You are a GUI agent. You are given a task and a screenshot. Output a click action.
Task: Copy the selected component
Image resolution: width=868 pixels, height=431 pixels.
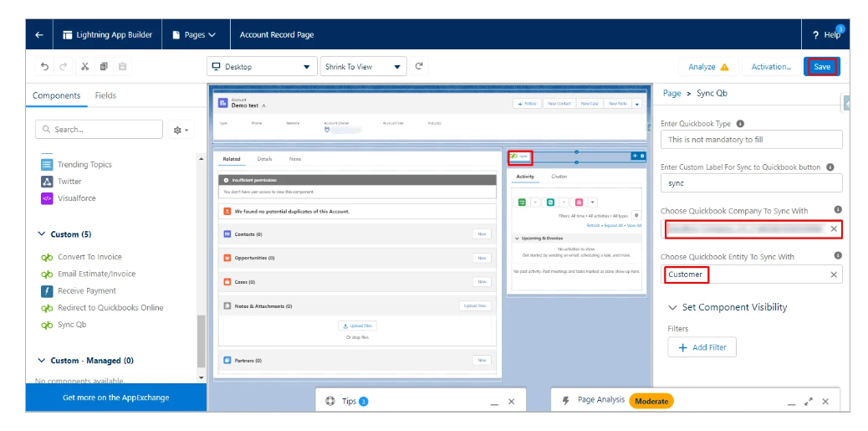[104, 66]
